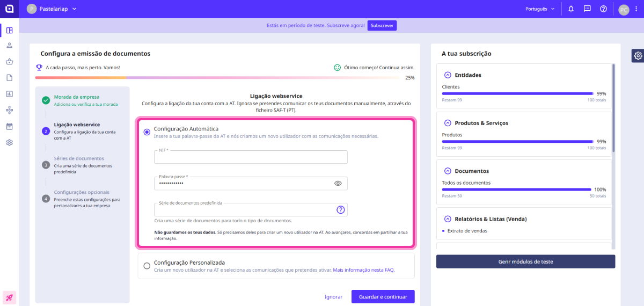Click the pink rocket icon in sidebar

pyautogui.click(x=9, y=297)
